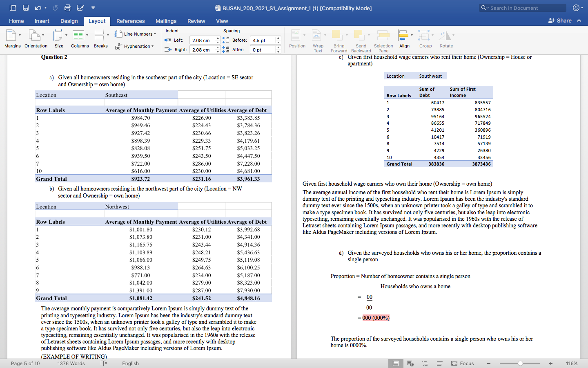The width and height of the screenshot is (588, 368).
Task: Expand the Hyphenation dropdown
Action: click(135, 46)
